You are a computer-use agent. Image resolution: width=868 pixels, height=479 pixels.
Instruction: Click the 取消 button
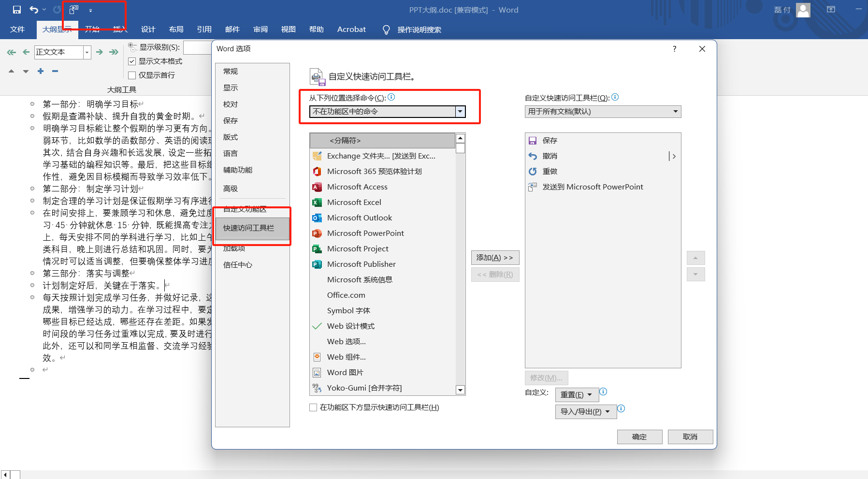(x=690, y=437)
